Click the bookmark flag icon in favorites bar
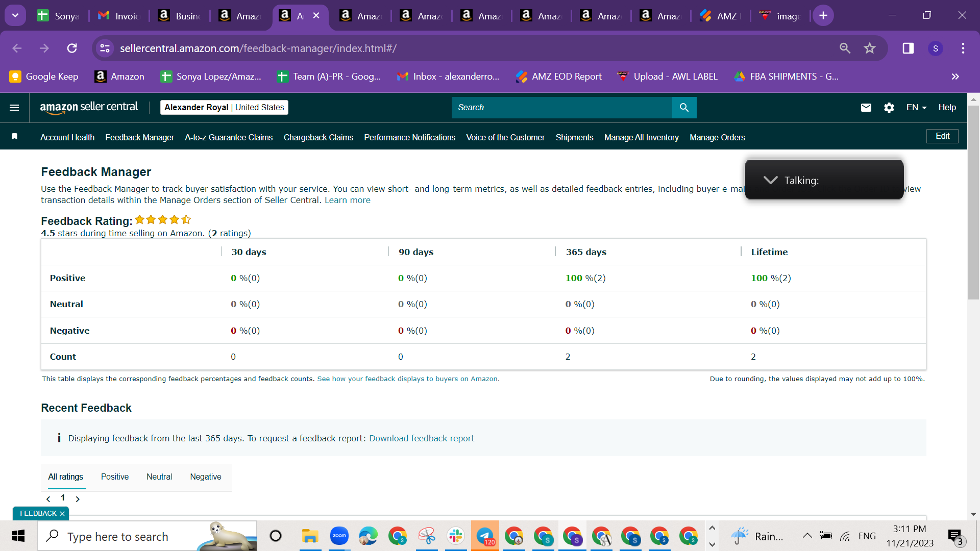980x551 pixels. [15, 136]
